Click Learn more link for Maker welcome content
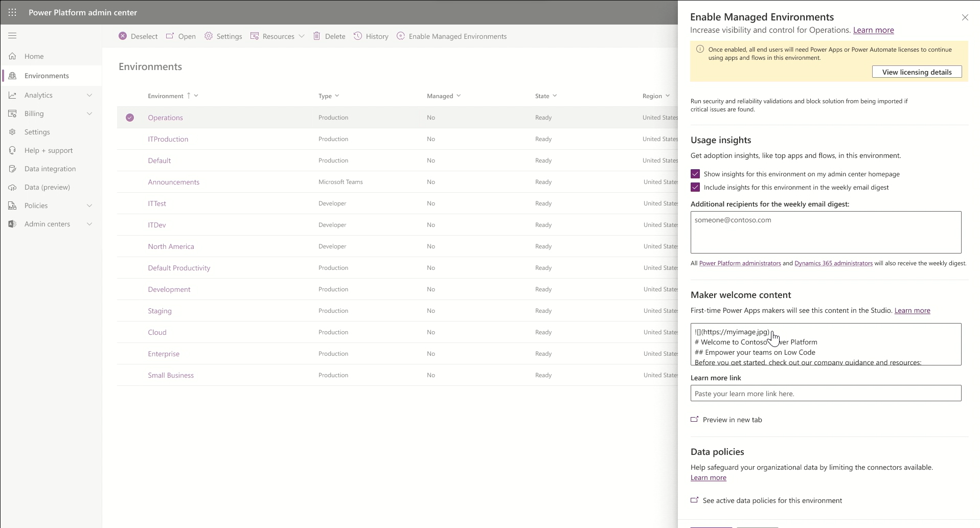The image size is (980, 528). pos(913,310)
